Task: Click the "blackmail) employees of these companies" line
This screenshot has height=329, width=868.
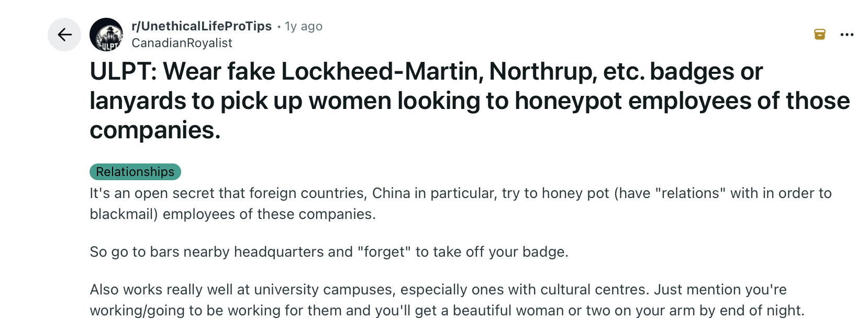Action: [232, 214]
